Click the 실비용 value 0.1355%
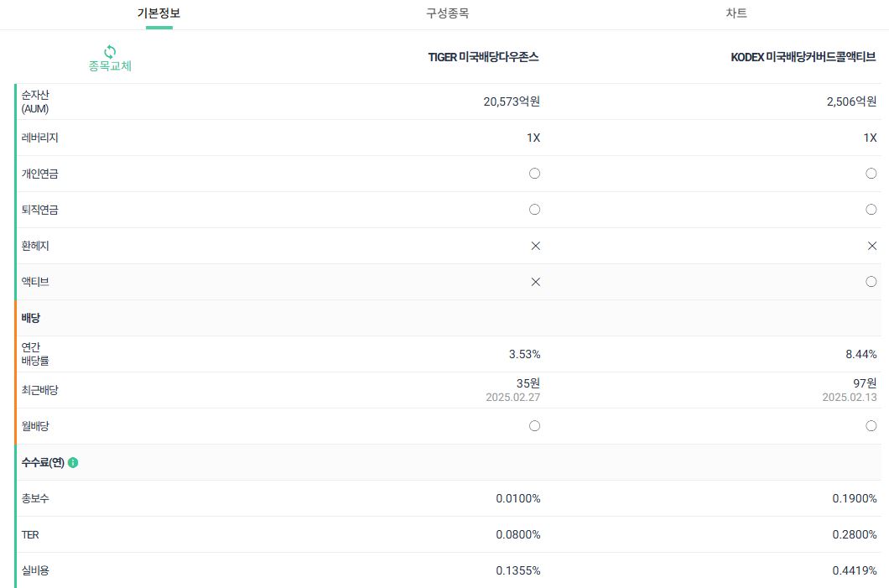This screenshot has width=889, height=588. (518, 571)
